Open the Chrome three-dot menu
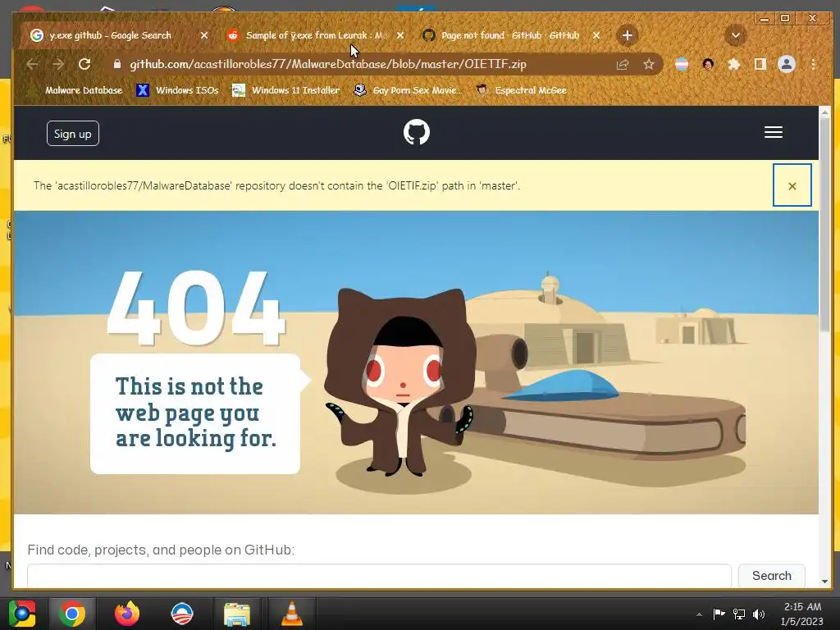The width and height of the screenshot is (840, 630). (x=813, y=64)
